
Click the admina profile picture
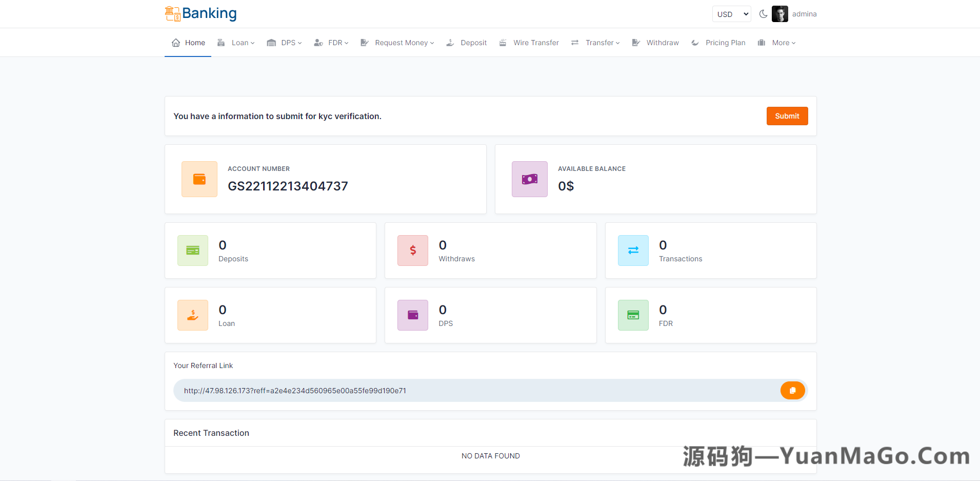tap(779, 14)
